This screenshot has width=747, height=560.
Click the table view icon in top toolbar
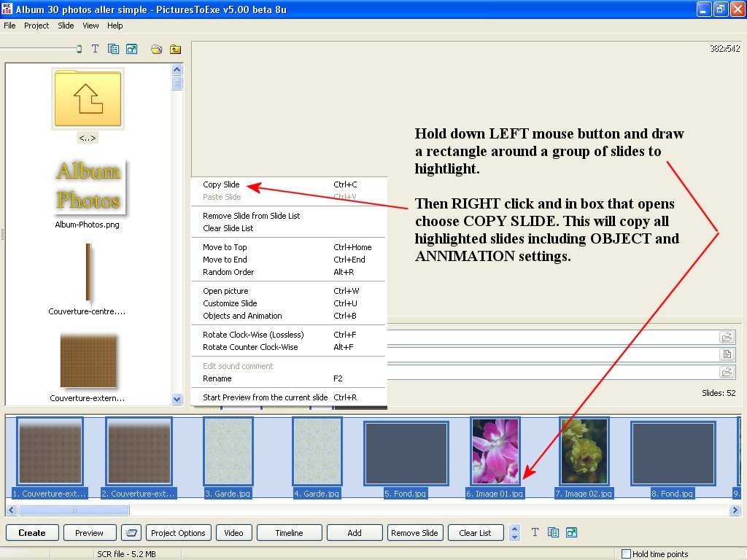coord(113,49)
